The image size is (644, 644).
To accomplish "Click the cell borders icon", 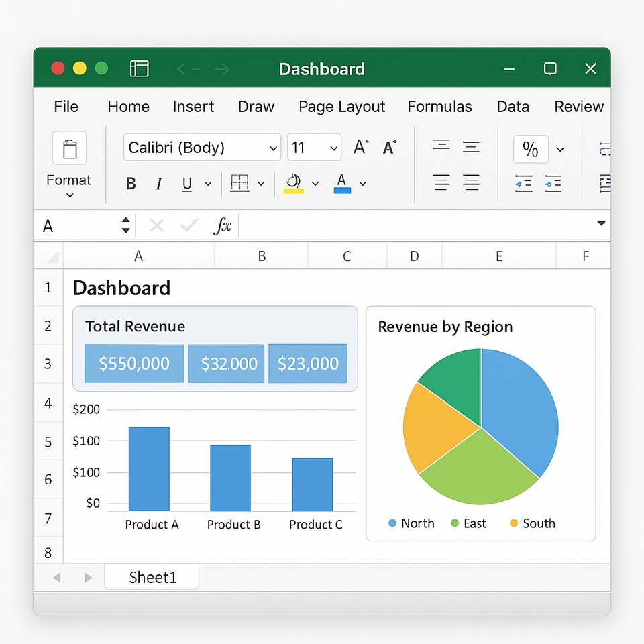I will (239, 183).
